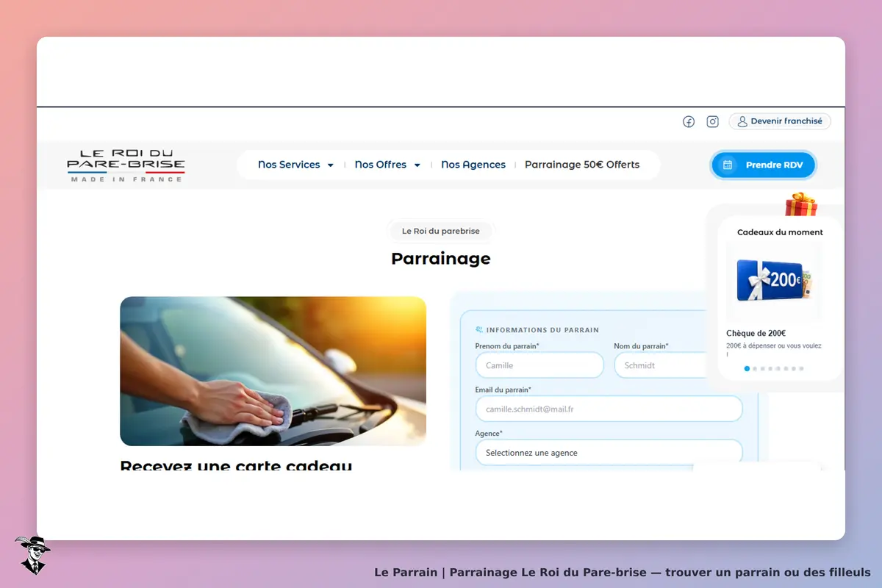Click the Cadeaux du moment title
This screenshot has width=882, height=588.
click(x=780, y=232)
